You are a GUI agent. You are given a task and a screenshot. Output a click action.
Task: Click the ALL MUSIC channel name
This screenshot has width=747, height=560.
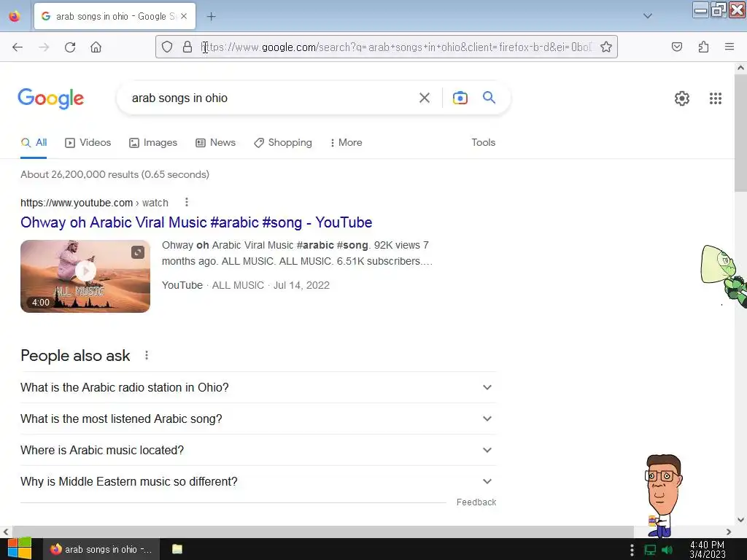[x=238, y=285]
